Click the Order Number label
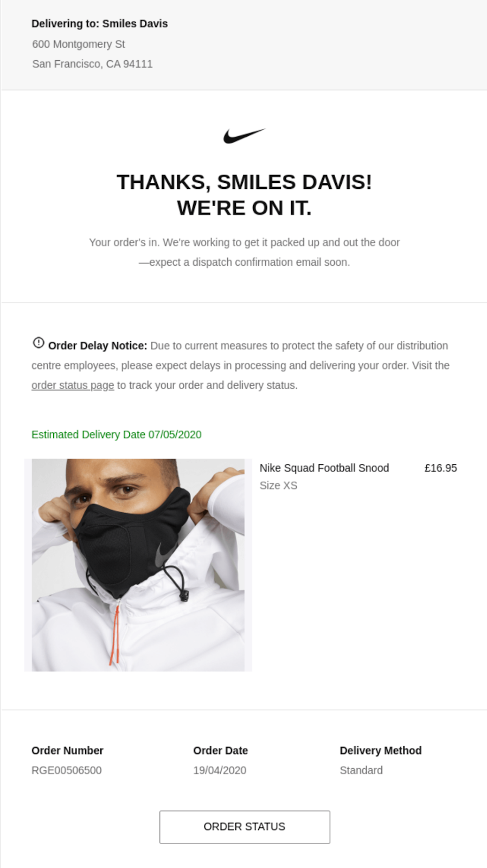This screenshot has width=487, height=868. [x=67, y=750]
